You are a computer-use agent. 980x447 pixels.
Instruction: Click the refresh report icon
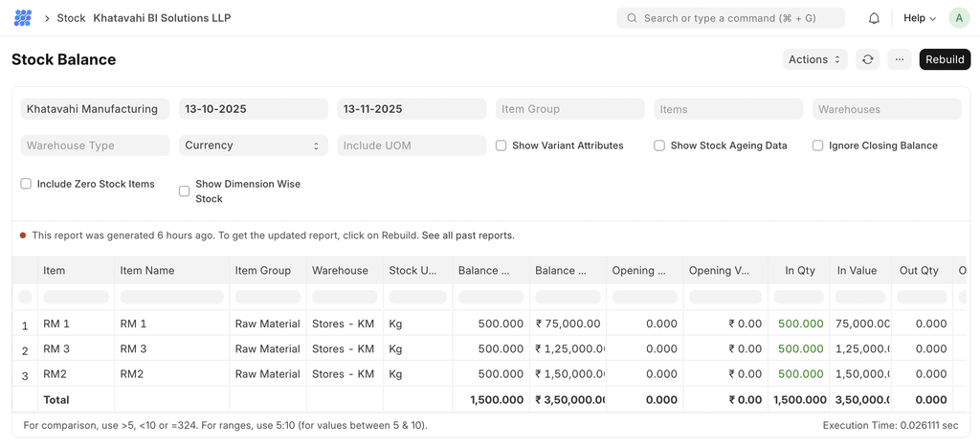point(867,59)
